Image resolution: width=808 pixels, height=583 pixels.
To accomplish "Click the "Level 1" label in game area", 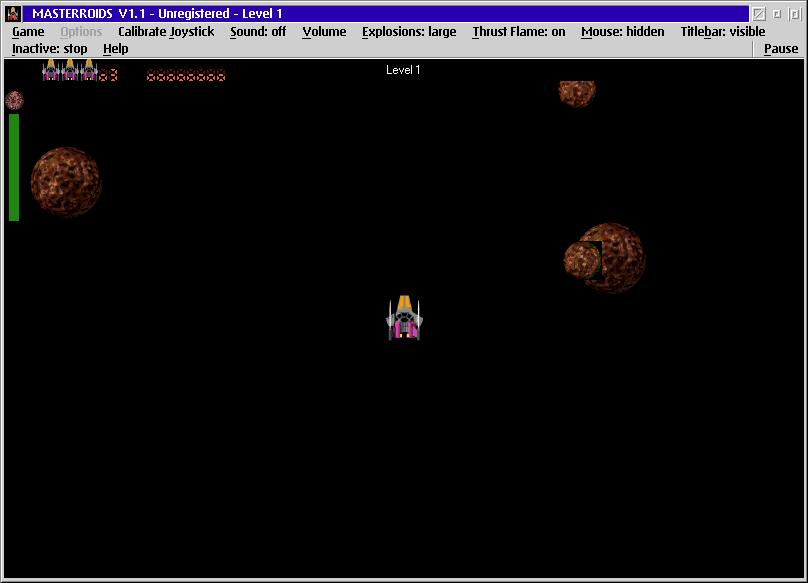I will click(403, 70).
